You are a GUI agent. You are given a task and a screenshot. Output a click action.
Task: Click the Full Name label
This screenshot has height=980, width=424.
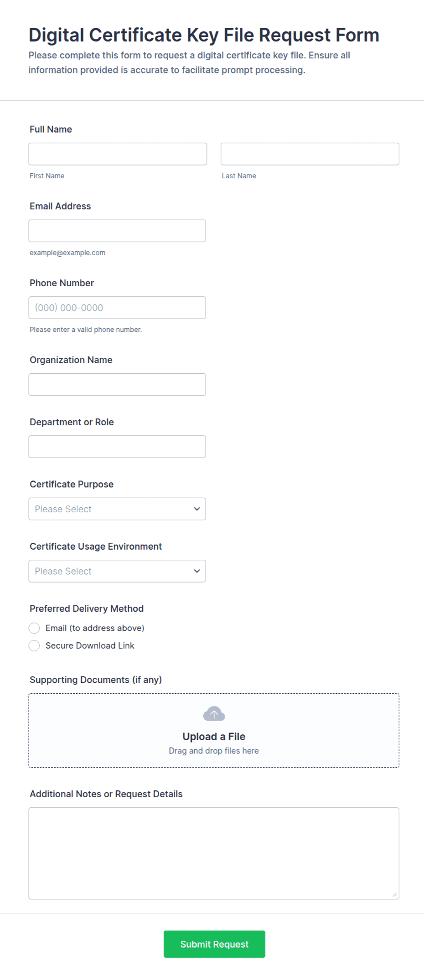51,129
